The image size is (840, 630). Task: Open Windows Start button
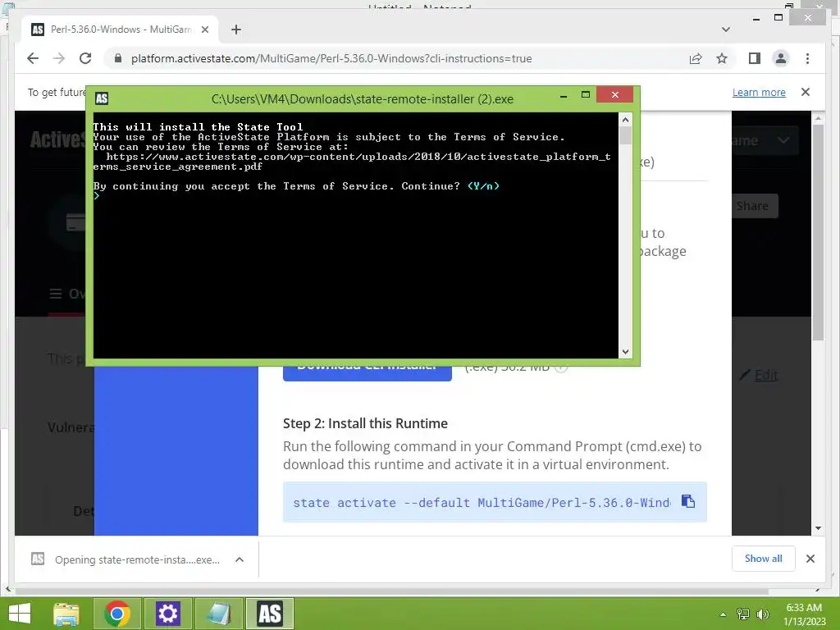(20, 614)
